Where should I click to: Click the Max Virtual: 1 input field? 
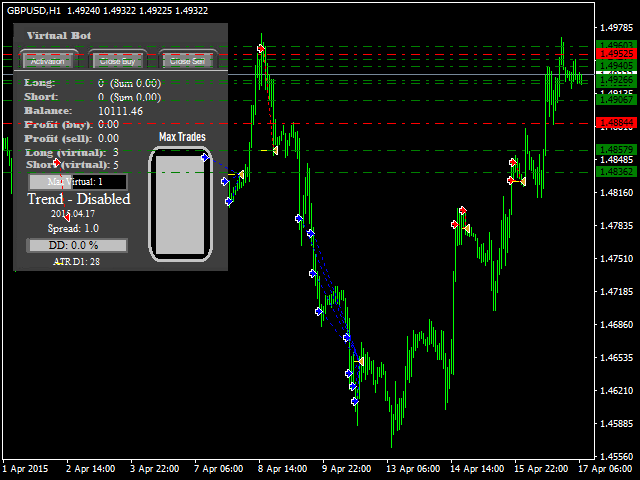tap(78, 182)
